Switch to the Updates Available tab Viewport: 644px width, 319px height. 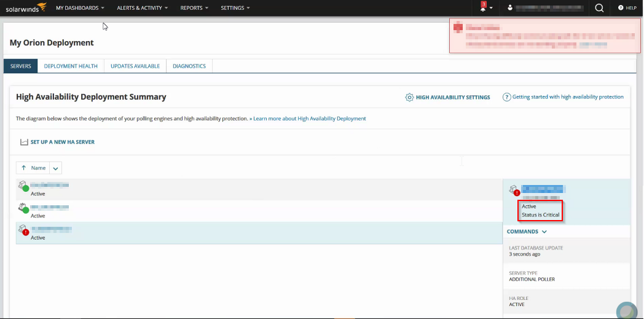pos(135,66)
